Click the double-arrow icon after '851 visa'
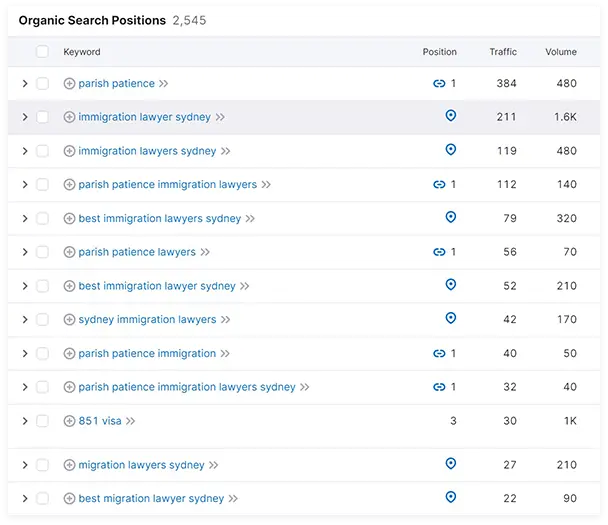The height and width of the screenshot is (525, 608). pyautogui.click(x=131, y=421)
